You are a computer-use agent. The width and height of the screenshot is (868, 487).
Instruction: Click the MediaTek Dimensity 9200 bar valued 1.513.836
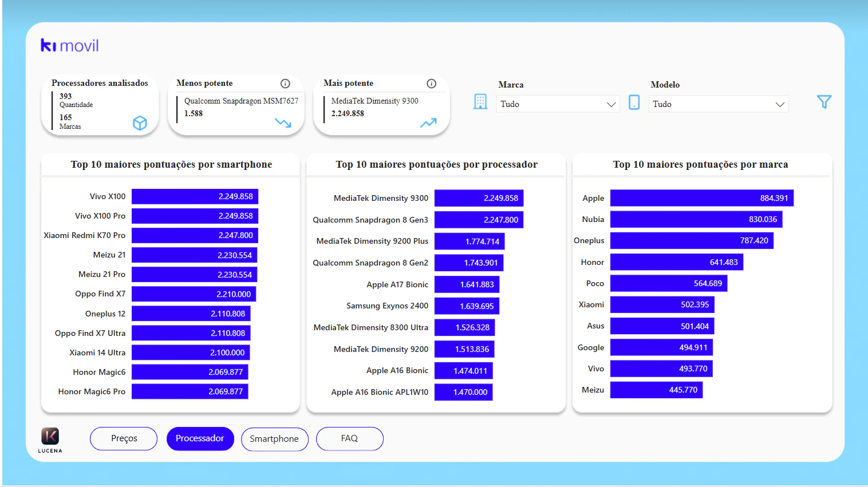[464, 349]
